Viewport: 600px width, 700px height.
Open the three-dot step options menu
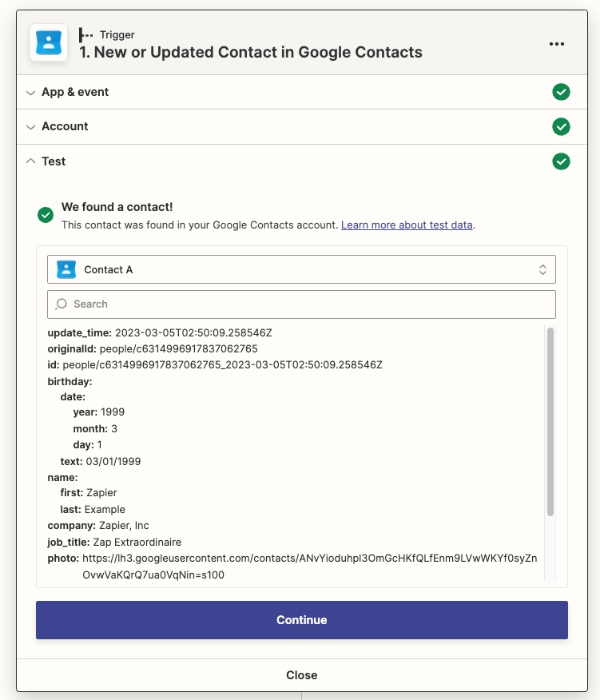coord(557,44)
